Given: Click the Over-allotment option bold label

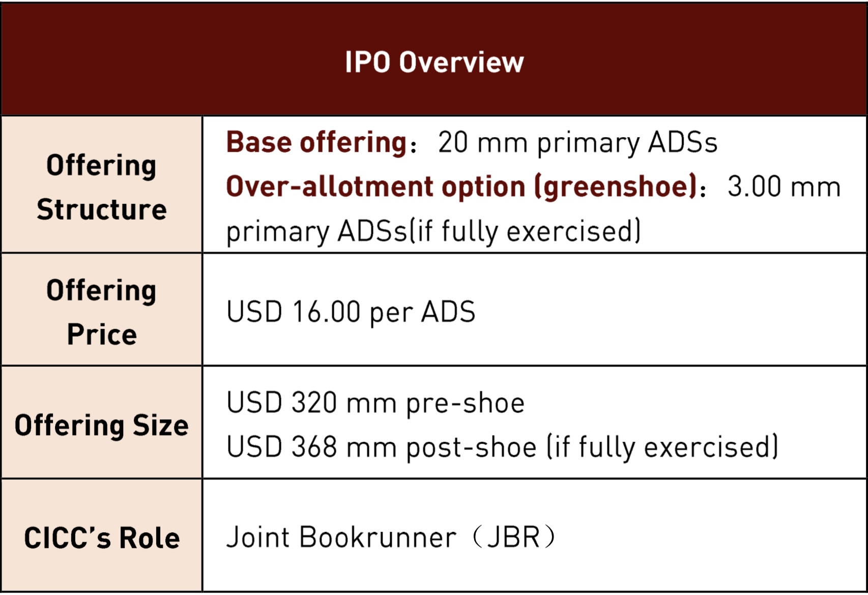Looking at the screenshot, I should pos(375,186).
